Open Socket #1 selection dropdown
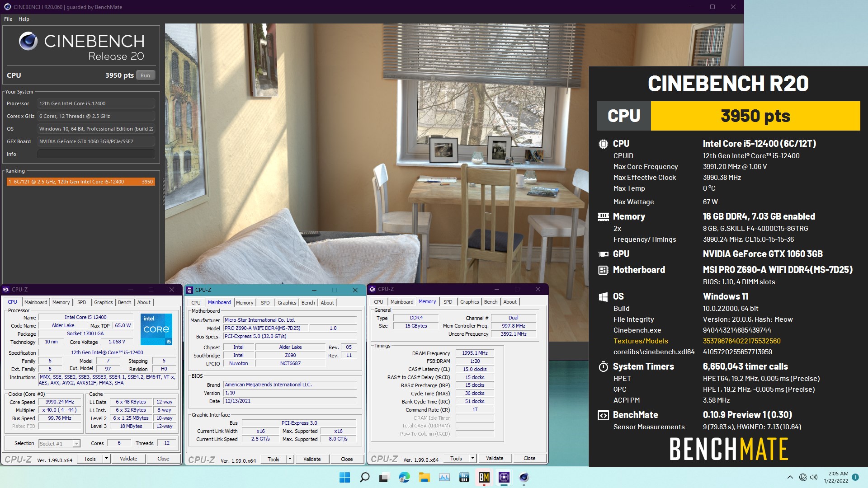 [x=59, y=444]
